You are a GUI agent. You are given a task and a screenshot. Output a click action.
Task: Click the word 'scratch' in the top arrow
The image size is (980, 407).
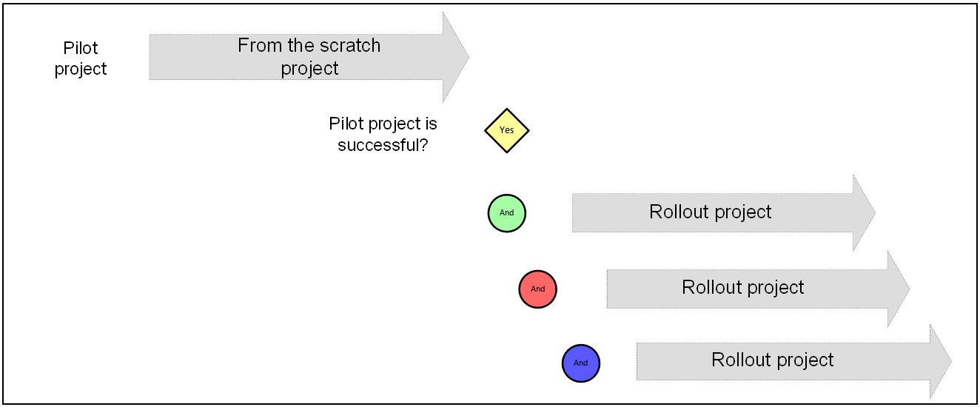coord(352,46)
